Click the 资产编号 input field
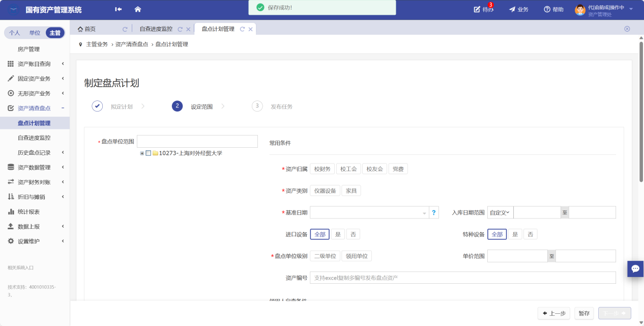644x326 pixels. [462, 278]
